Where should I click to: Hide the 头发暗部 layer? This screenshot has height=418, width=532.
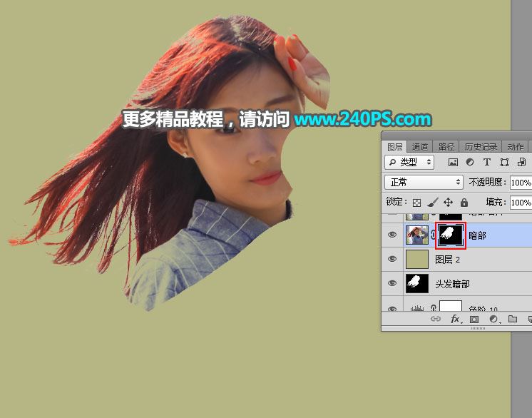pyautogui.click(x=392, y=283)
